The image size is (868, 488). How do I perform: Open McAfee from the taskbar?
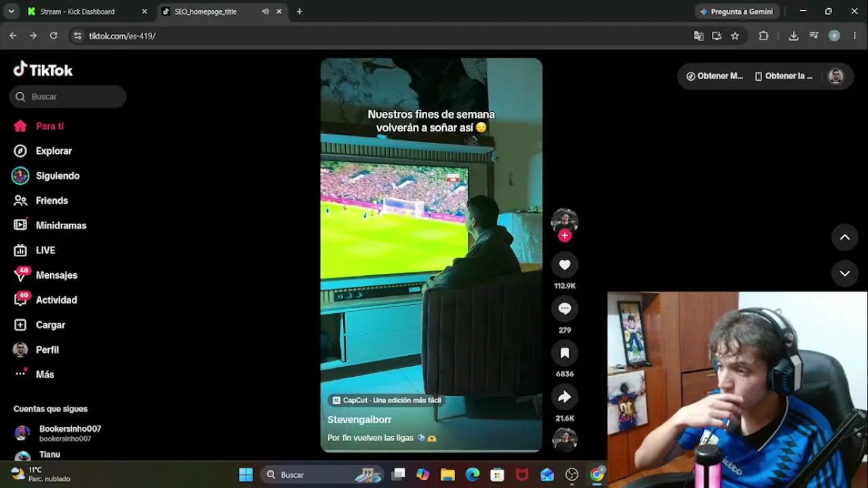[x=522, y=474]
